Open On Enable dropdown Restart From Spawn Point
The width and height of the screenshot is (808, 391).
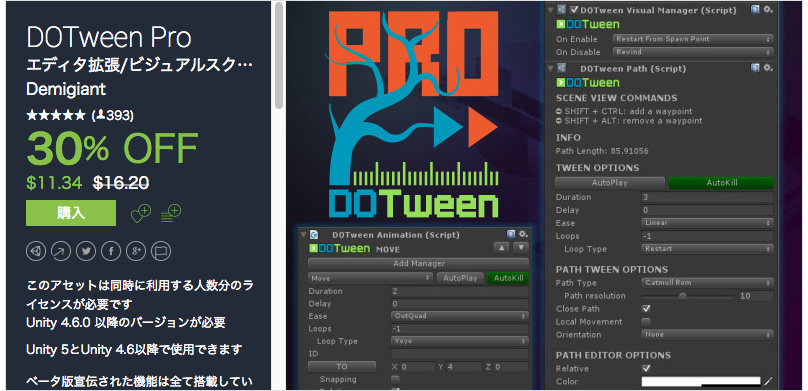pyautogui.click(x=693, y=39)
